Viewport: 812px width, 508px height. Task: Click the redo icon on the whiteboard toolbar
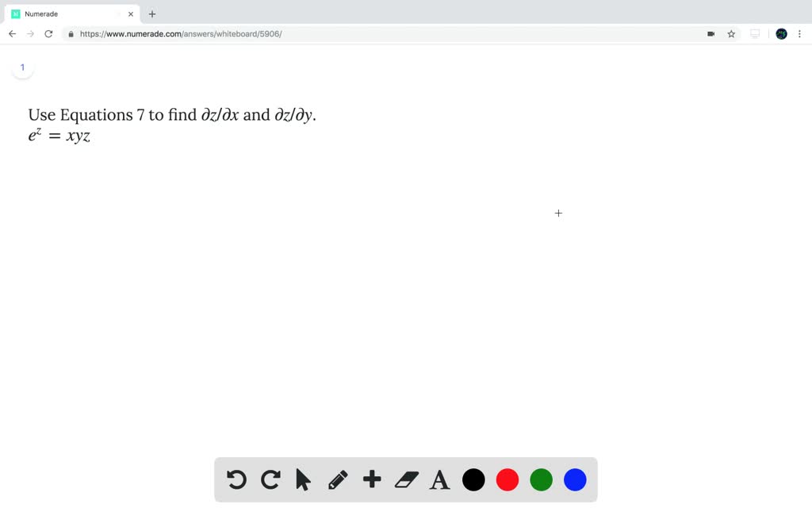coord(270,479)
